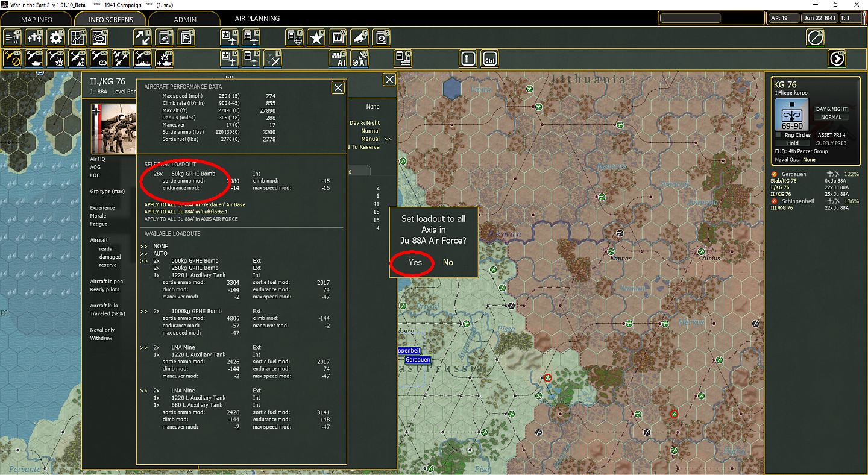Select the NONE loadout option
The image size is (868, 475).
pos(160,246)
